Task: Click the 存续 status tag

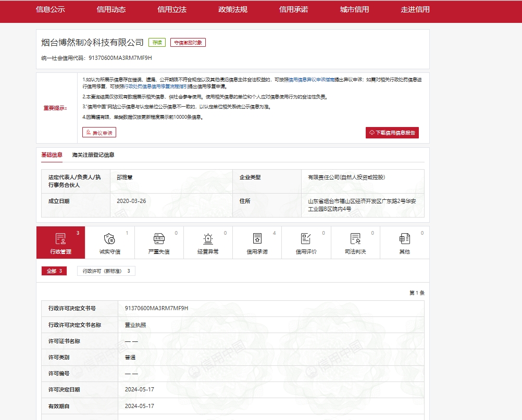Action: [x=157, y=43]
